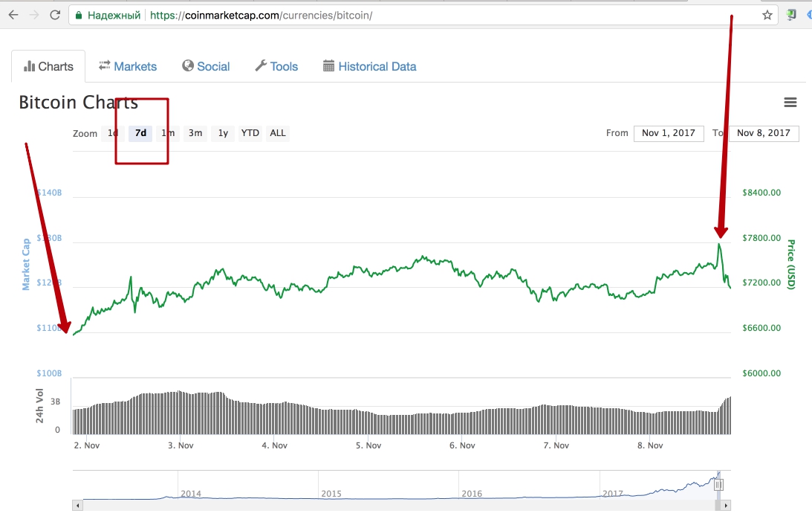Click the Price (USD) axis title
The image size is (812, 522).
coord(790,265)
